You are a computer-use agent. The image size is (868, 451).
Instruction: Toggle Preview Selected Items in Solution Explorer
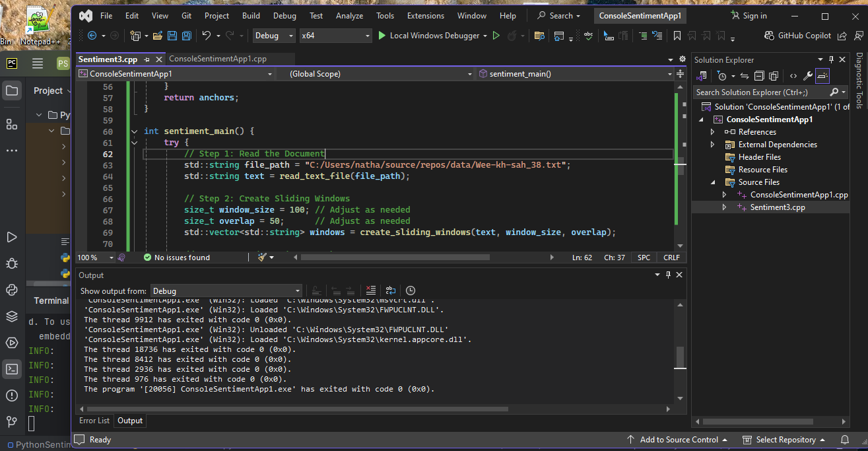(x=822, y=76)
